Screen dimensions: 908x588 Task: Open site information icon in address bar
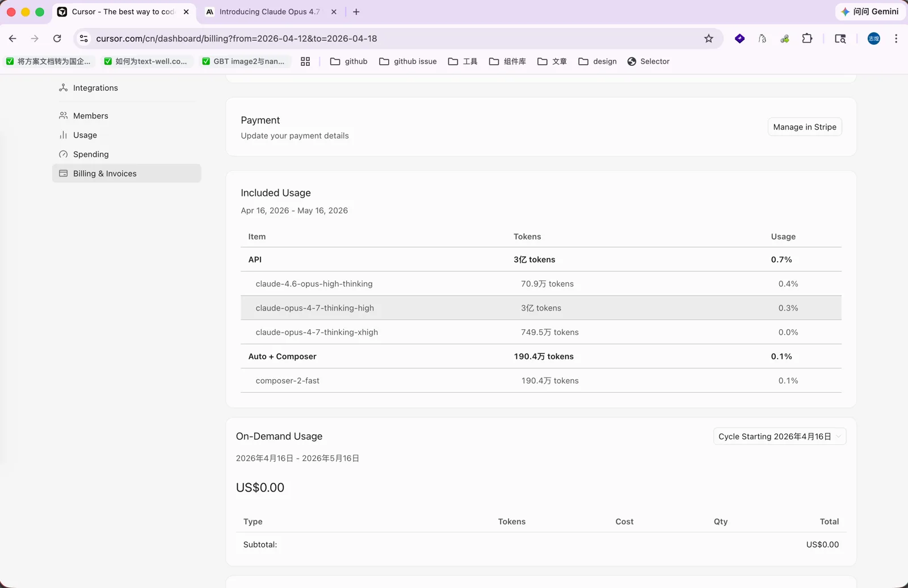coord(84,39)
